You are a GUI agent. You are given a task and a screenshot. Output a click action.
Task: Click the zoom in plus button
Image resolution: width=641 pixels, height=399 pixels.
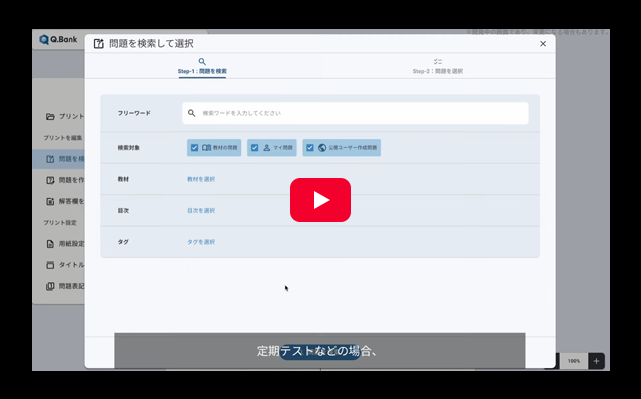(596, 361)
